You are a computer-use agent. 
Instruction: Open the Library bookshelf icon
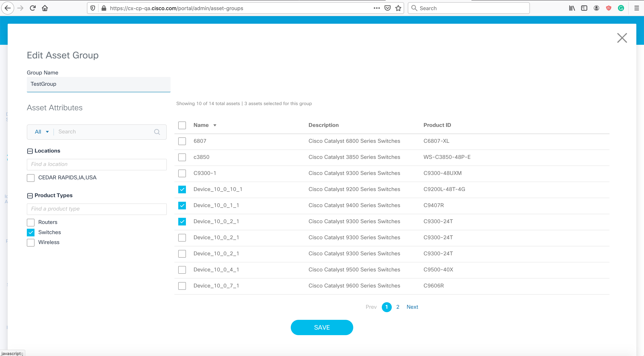click(572, 8)
